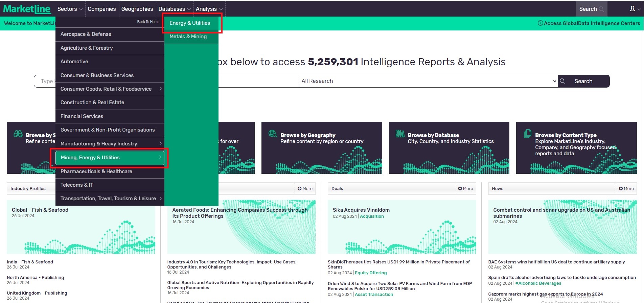Click the Browse by Database books icon
Screen dimensions: 644x303
[x=400, y=134]
